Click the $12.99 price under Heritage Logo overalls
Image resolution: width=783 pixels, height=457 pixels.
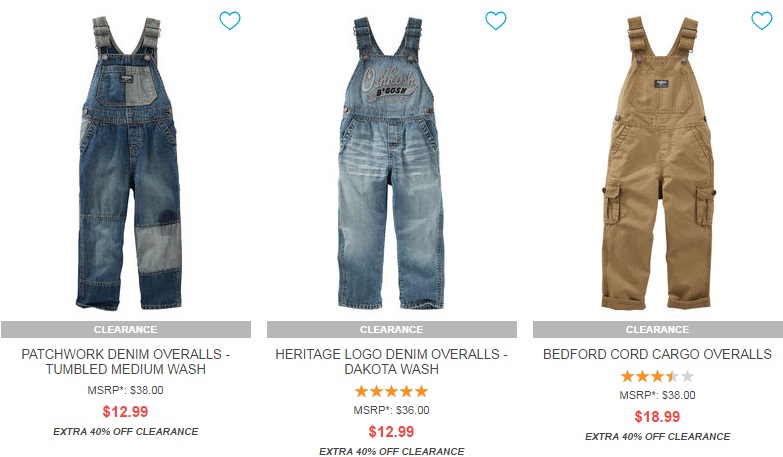coord(392,432)
